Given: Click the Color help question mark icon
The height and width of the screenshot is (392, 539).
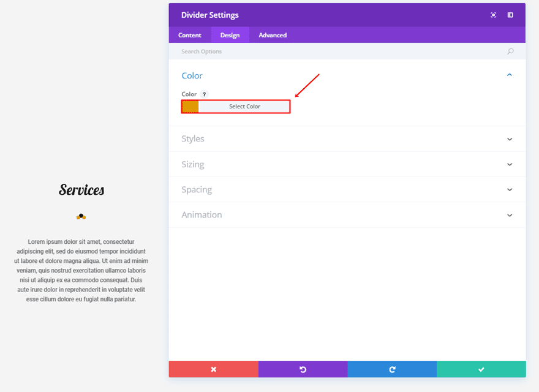Looking at the screenshot, I should 205,94.
